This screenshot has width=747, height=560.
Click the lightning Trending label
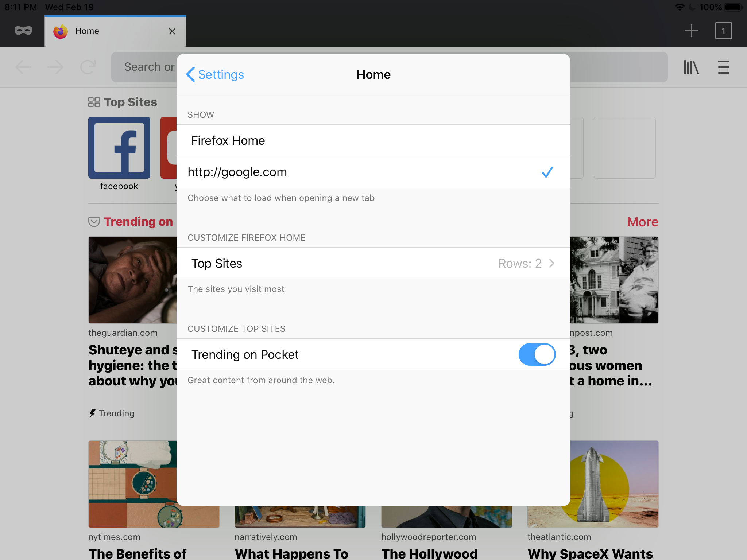pos(112,413)
